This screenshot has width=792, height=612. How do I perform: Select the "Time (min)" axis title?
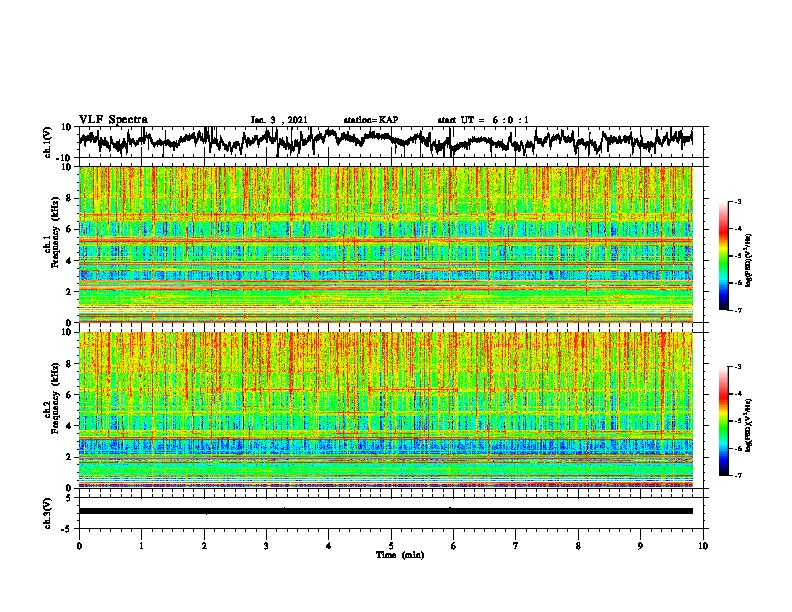pyautogui.click(x=400, y=555)
